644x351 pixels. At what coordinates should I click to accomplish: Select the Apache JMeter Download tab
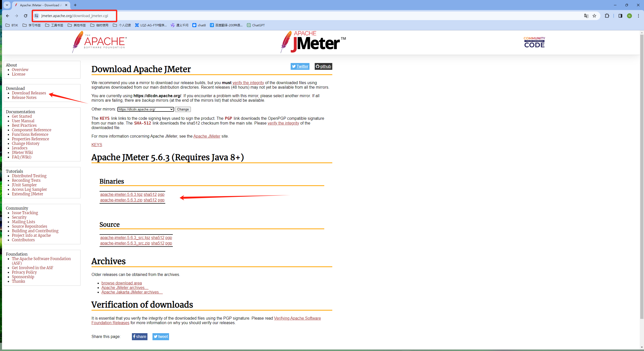coord(40,5)
